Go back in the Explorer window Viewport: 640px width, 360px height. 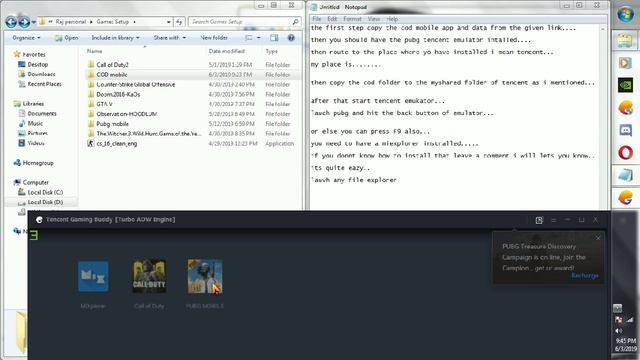pyautogui.click(x=11, y=22)
